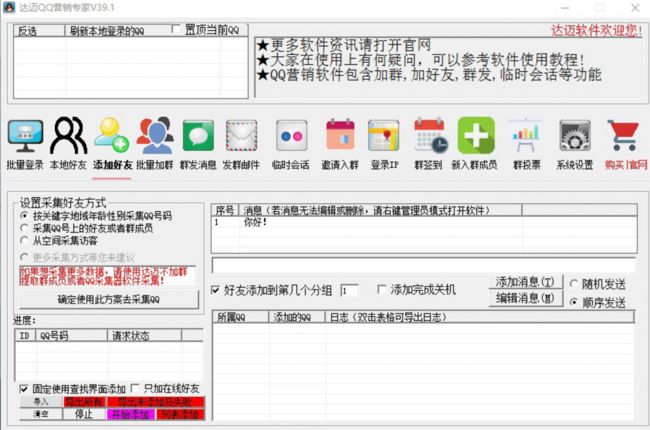The width and height of the screenshot is (650, 430).
Task: Select 采集QQ号上的好友或者群成员 radio option
Action: pyautogui.click(x=24, y=228)
